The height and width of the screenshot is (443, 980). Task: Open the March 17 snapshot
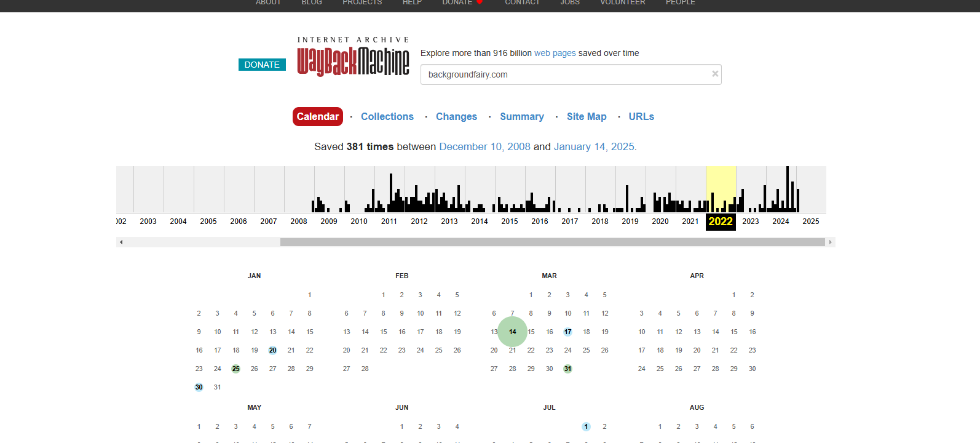point(567,332)
